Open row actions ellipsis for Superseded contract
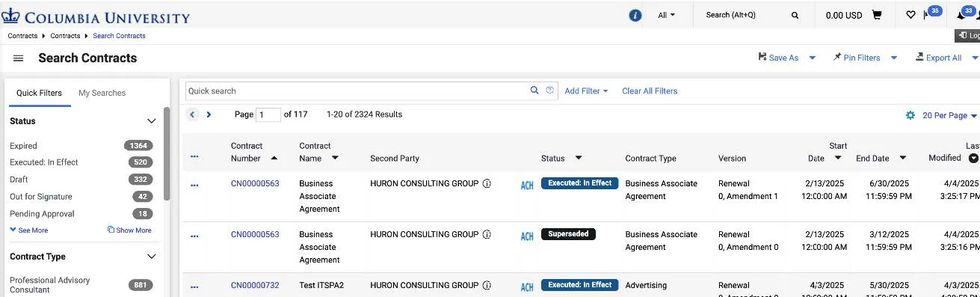The height and width of the screenshot is (297, 980). click(195, 236)
